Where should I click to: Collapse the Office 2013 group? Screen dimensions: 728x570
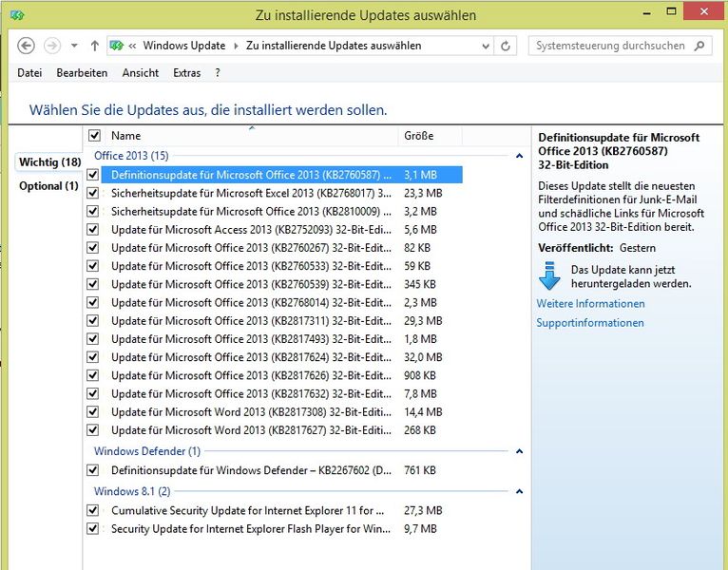[x=520, y=156]
